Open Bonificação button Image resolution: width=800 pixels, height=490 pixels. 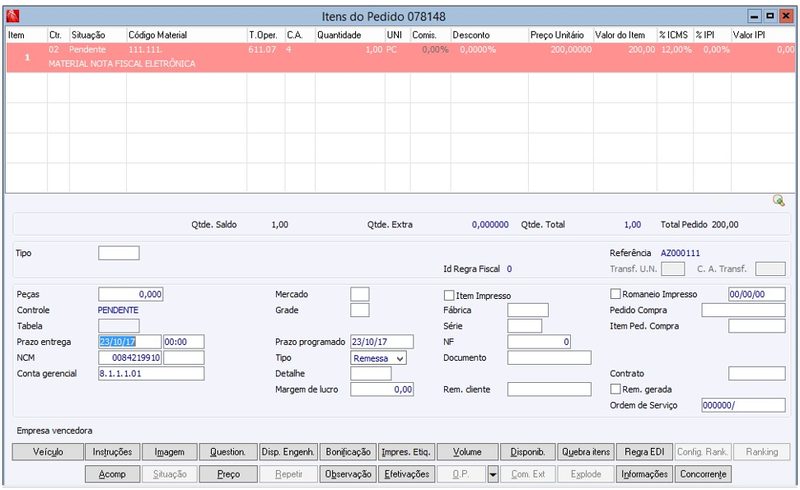coord(348,452)
